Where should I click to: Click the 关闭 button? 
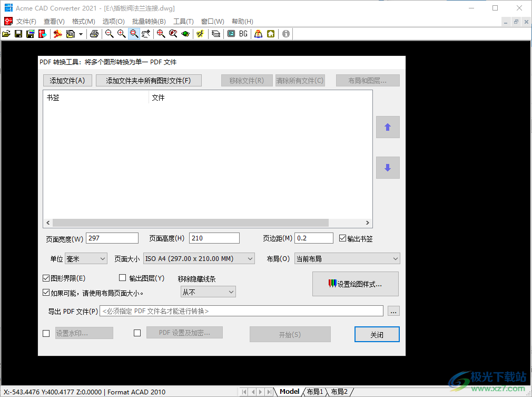point(377,334)
